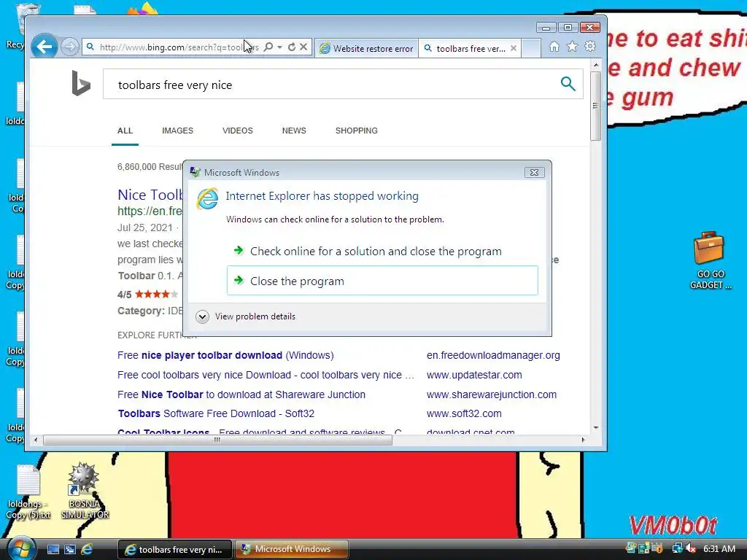This screenshot has width=747, height=560.
Task: Expand View problem details
Action: coord(246,316)
